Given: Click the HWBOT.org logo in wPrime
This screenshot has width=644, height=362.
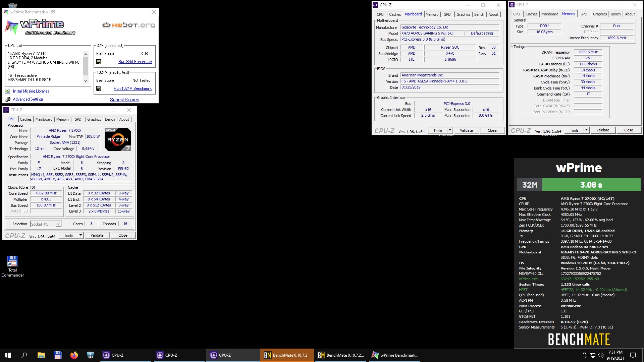Looking at the screenshot, I should 128,25.
